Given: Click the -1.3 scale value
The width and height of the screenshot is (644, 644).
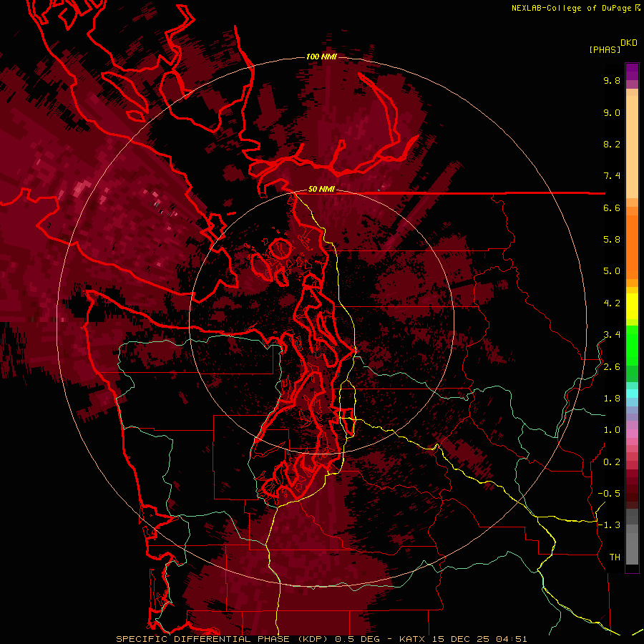Looking at the screenshot, I should pos(609,525).
